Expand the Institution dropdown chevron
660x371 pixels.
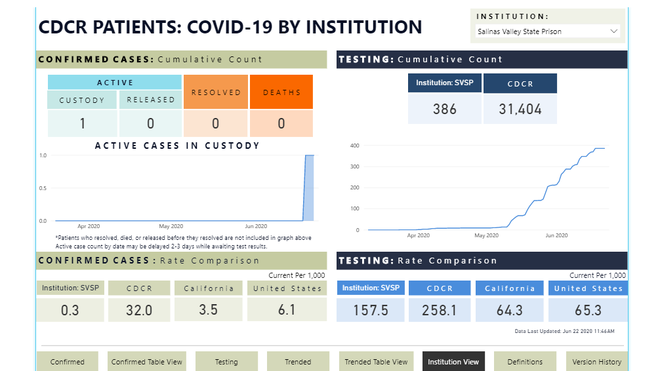tap(613, 31)
